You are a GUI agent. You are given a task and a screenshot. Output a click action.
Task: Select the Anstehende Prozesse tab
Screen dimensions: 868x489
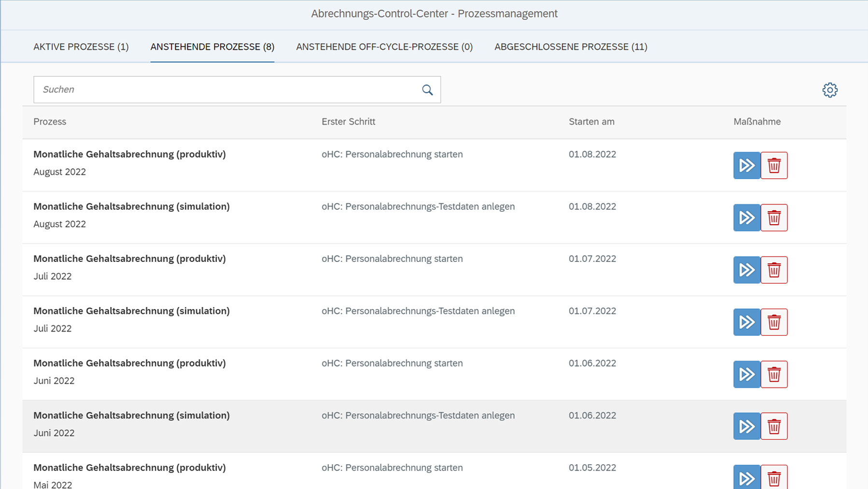212,47
